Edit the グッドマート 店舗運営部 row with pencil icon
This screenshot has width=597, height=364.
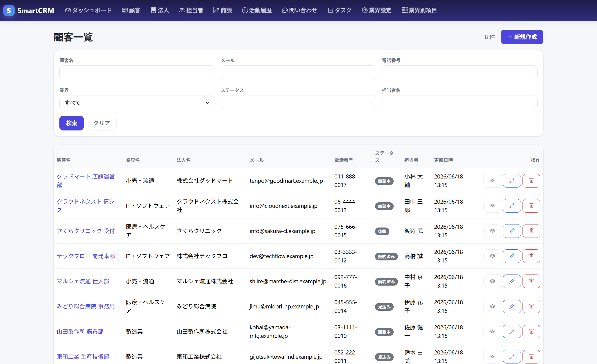(512, 181)
